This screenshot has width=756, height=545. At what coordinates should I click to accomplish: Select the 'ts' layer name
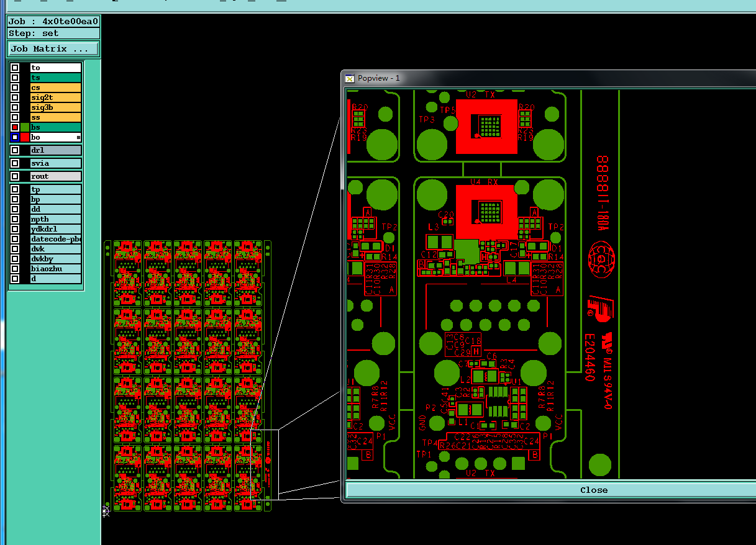pos(56,78)
